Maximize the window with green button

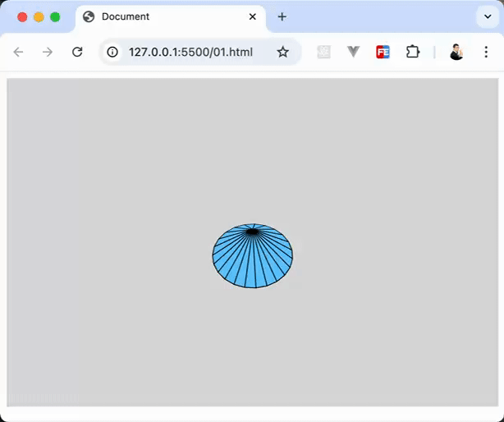(x=55, y=17)
